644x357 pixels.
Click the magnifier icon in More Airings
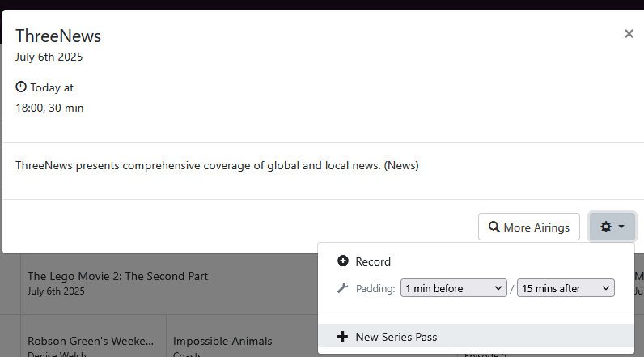pos(493,227)
